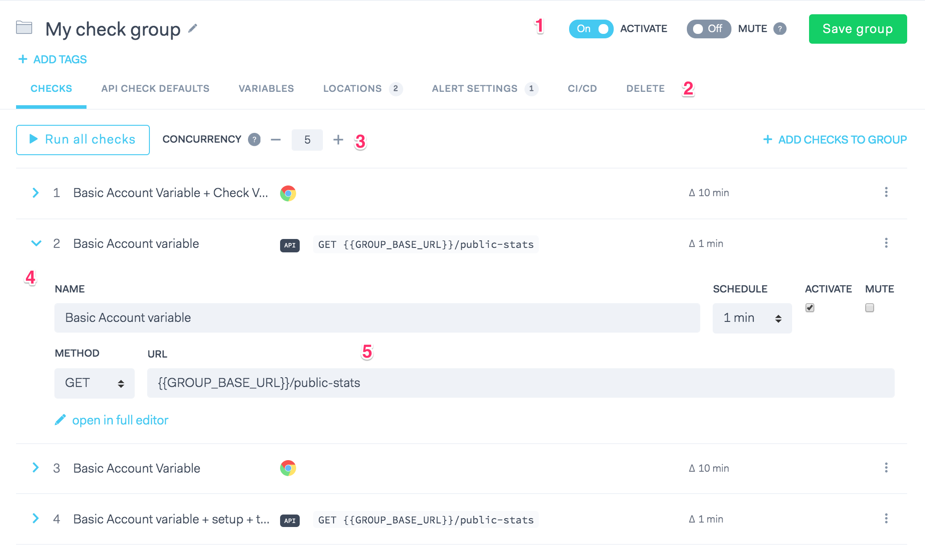
Task: Expand check 4 Basic Account variable row
Action: [x=35, y=519]
